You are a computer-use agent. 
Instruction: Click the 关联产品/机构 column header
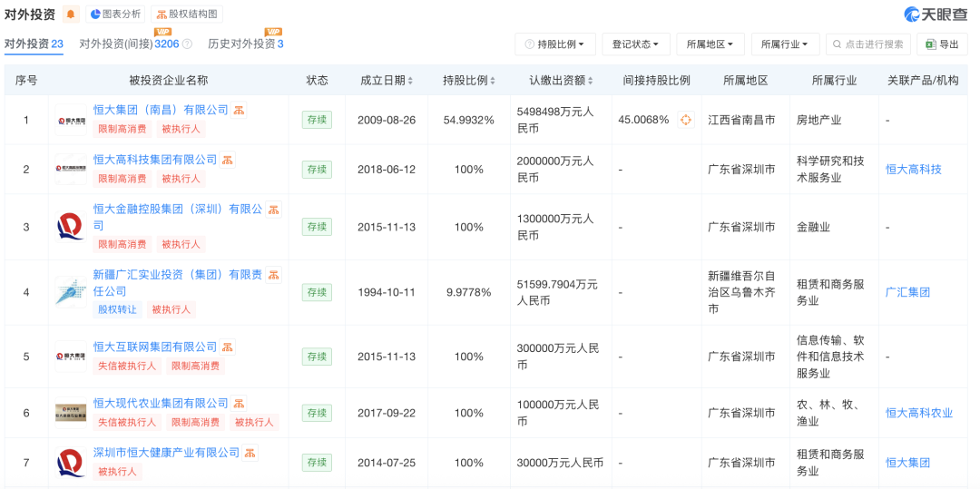tap(923, 81)
